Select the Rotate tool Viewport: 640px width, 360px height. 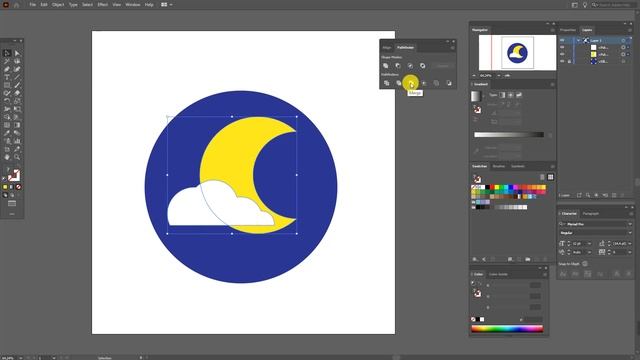coord(7,101)
